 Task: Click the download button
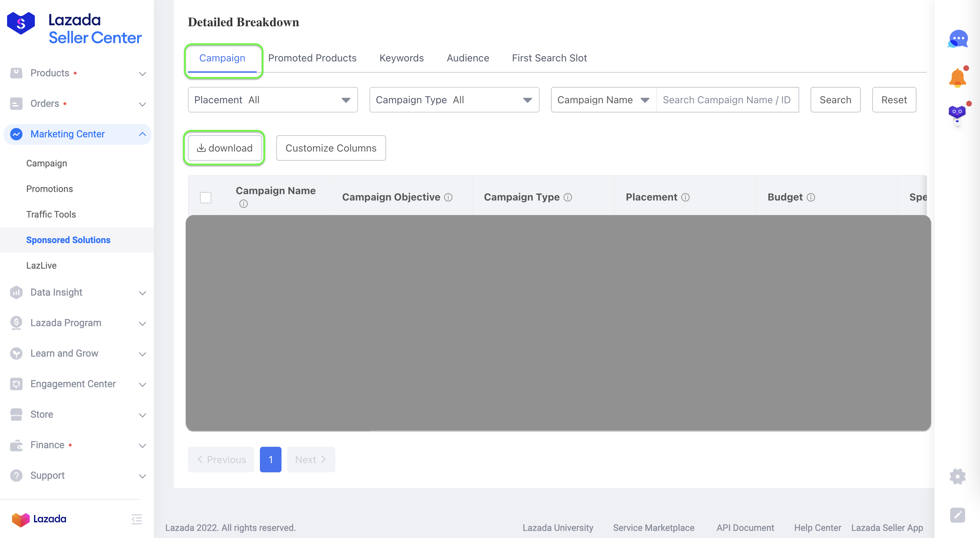coord(224,148)
